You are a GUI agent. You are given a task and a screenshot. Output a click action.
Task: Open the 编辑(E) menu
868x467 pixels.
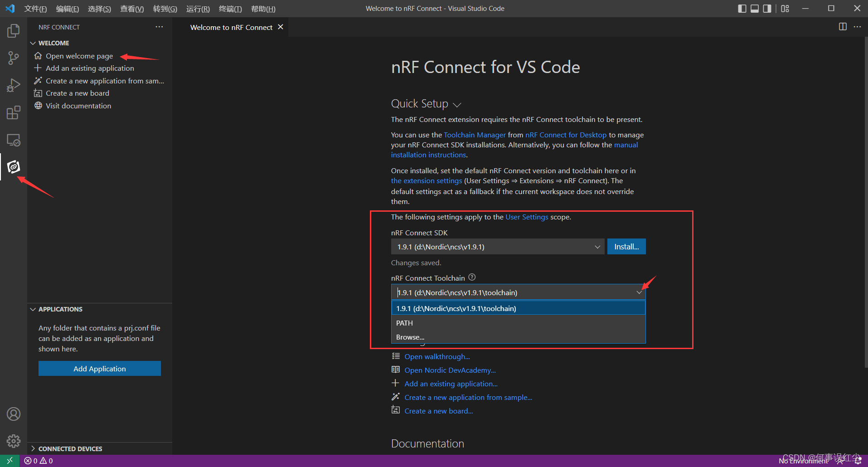(67, 9)
